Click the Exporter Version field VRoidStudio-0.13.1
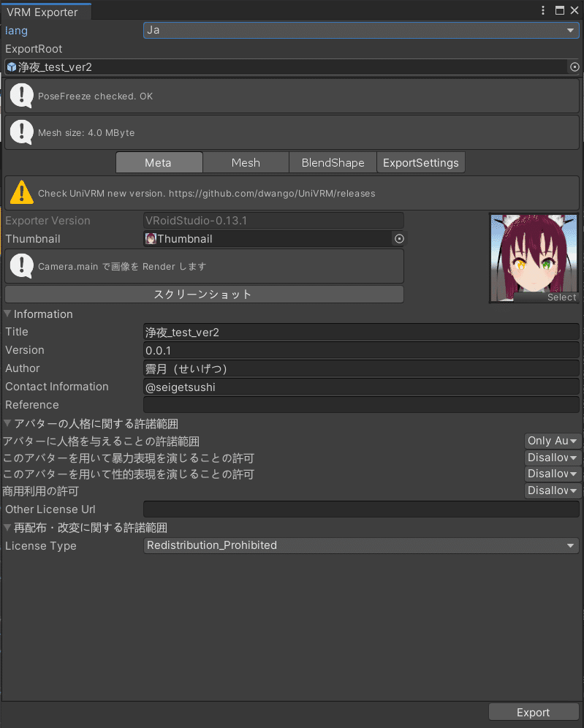Viewport: 584px width, 728px height. [x=273, y=221]
